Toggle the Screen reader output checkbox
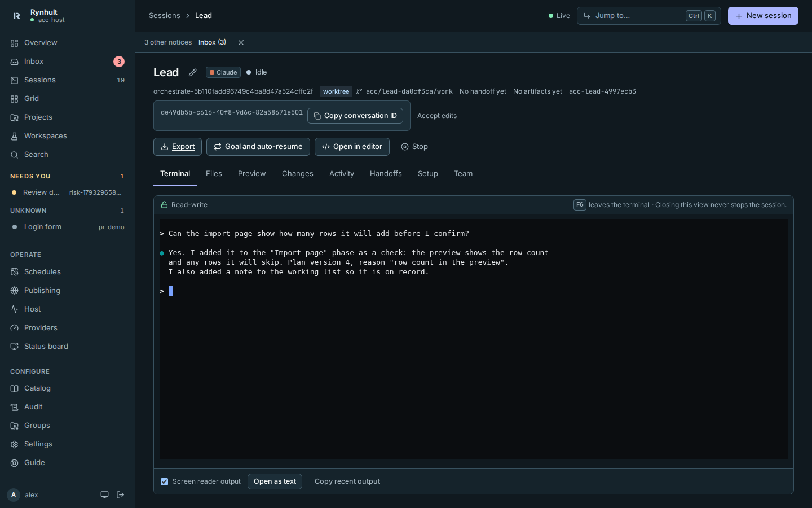 (164, 481)
